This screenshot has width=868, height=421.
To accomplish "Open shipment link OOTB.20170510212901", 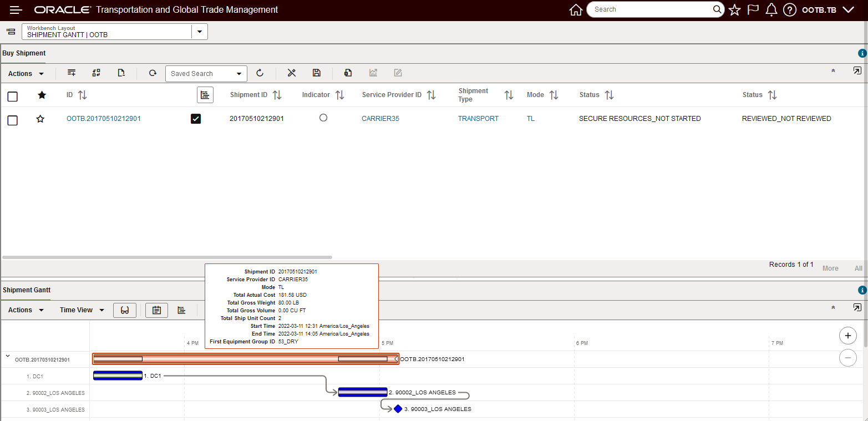I will 104,119.
